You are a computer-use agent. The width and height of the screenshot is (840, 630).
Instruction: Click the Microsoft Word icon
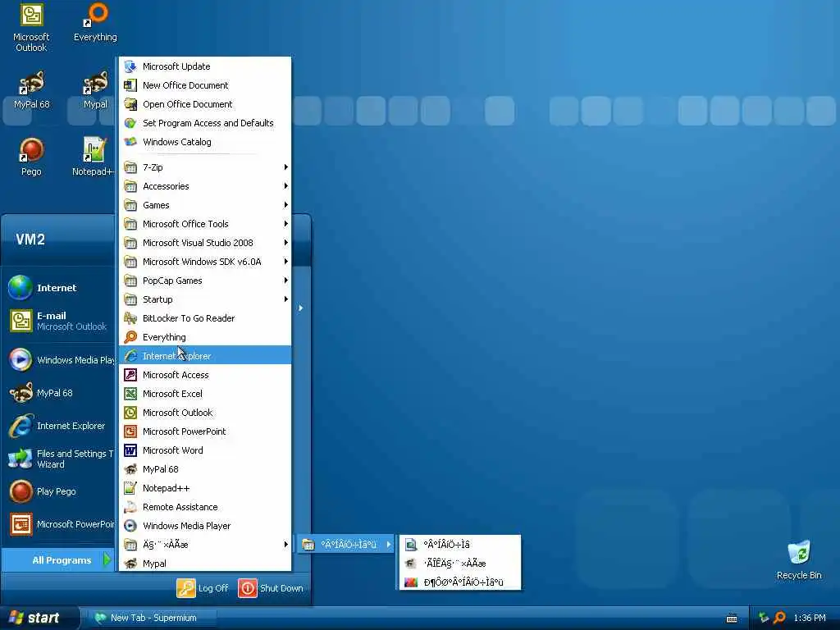tap(130, 450)
